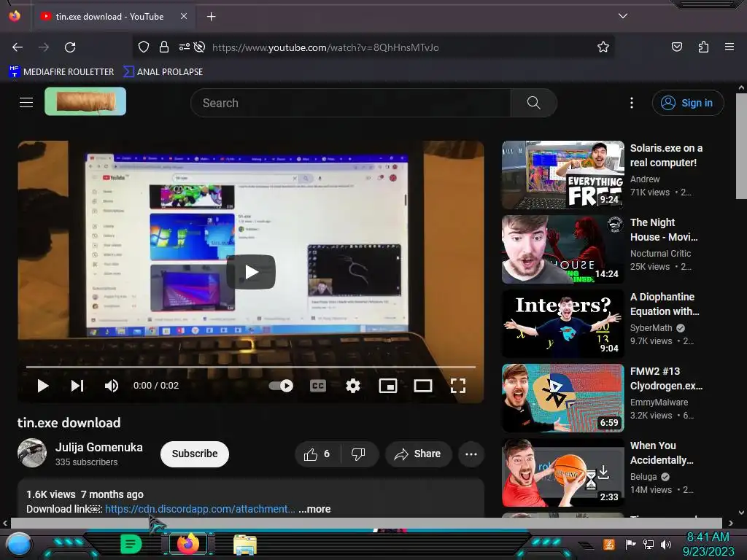Viewport: 747px width, 560px height.
Task: Click the play button in the player controls
Action: (x=43, y=386)
